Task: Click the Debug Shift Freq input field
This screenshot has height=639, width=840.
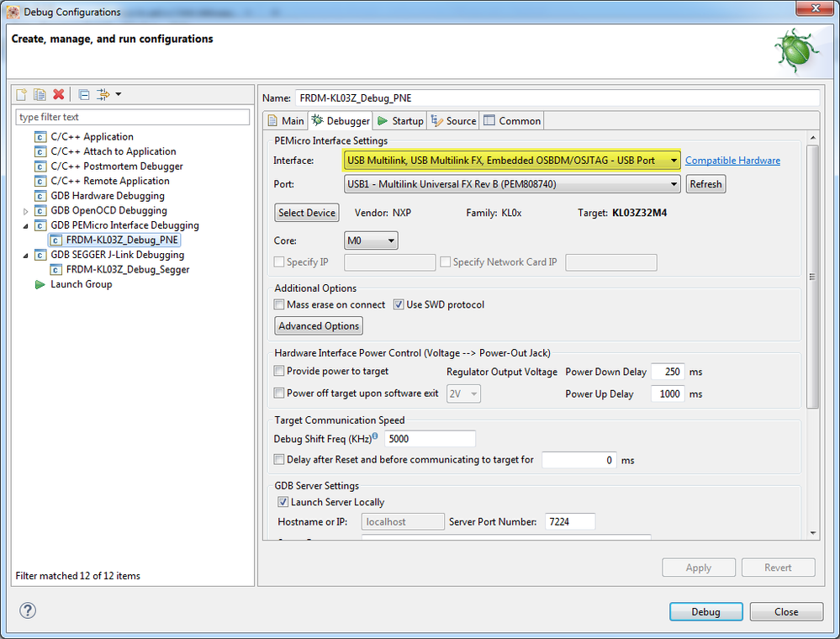Action: pos(430,439)
